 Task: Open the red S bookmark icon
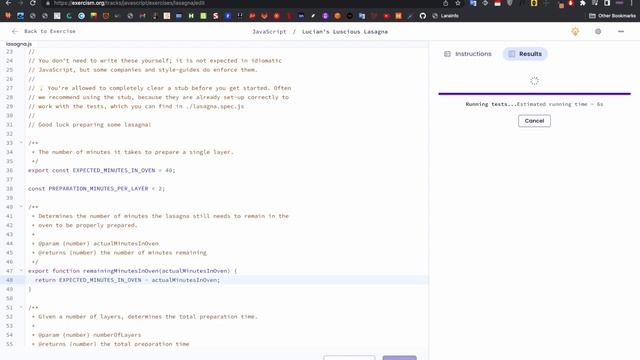216,16
